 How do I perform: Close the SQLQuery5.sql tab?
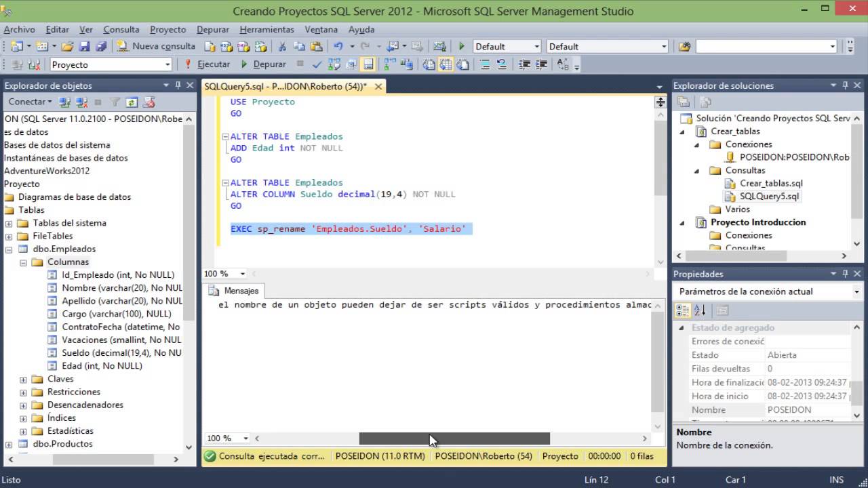pyautogui.click(x=378, y=86)
